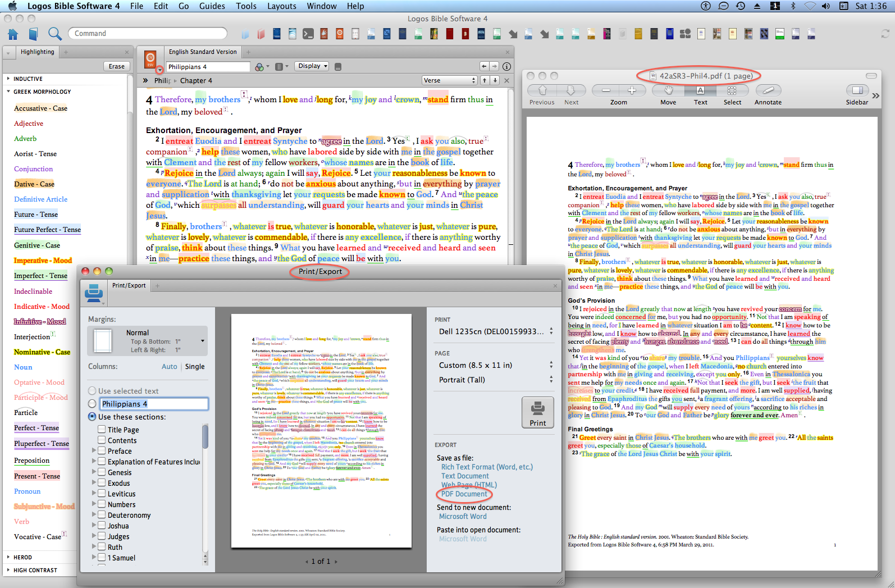Export as PDF Document
This screenshot has width=895, height=588.
(x=464, y=494)
